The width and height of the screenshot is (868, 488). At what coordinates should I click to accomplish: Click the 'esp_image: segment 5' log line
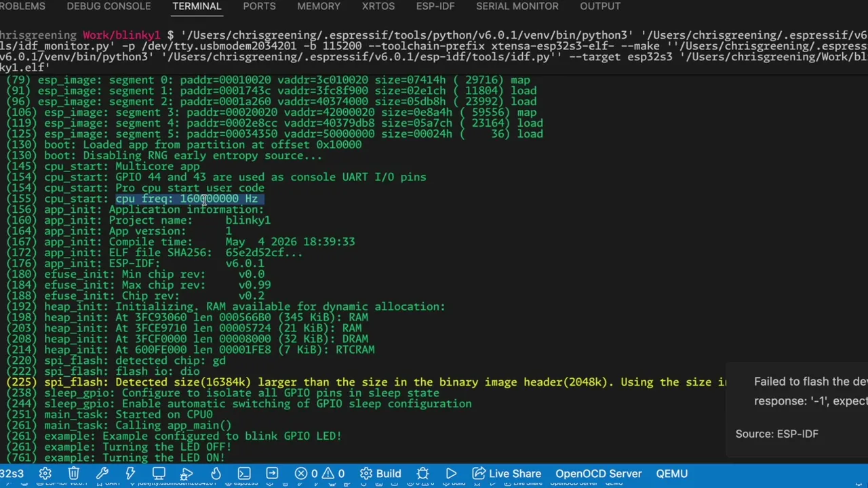[x=275, y=134]
